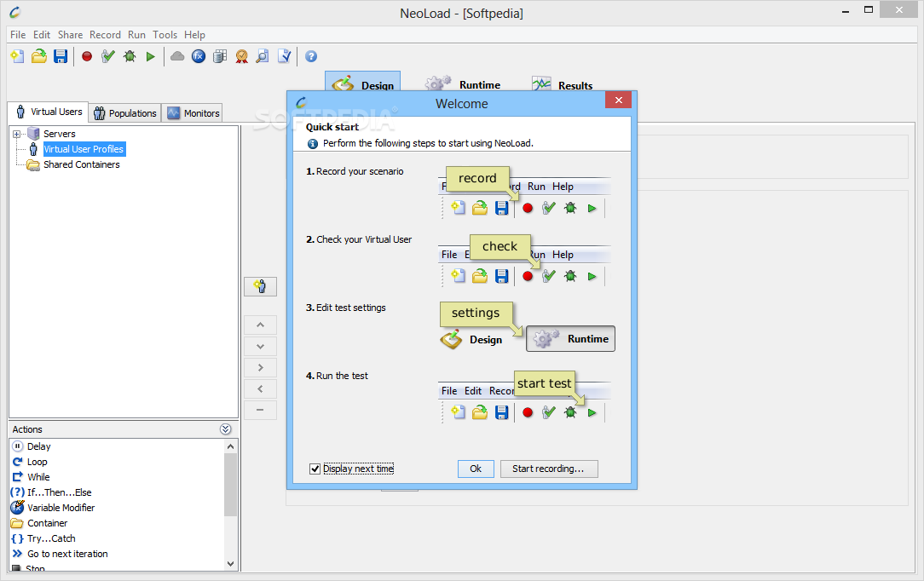Click the green bug debug icon
The height and width of the screenshot is (581, 924).
tap(130, 56)
